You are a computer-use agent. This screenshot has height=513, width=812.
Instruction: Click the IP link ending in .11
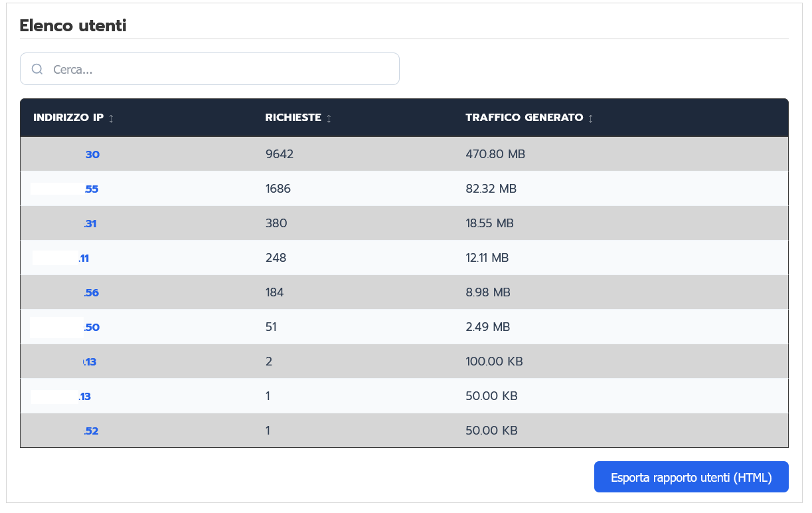[x=84, y=258]
